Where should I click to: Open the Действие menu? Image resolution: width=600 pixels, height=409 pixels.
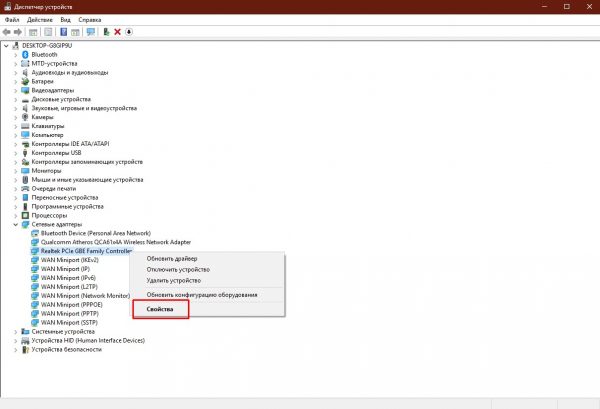coord(40,20)
